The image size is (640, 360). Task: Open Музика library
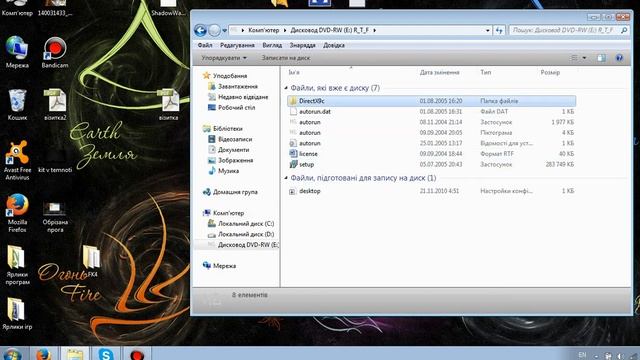click(228, 171)
